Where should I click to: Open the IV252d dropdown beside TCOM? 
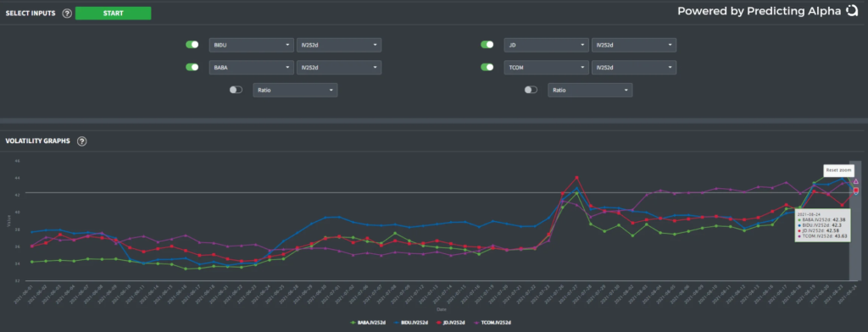coord(634,68)
